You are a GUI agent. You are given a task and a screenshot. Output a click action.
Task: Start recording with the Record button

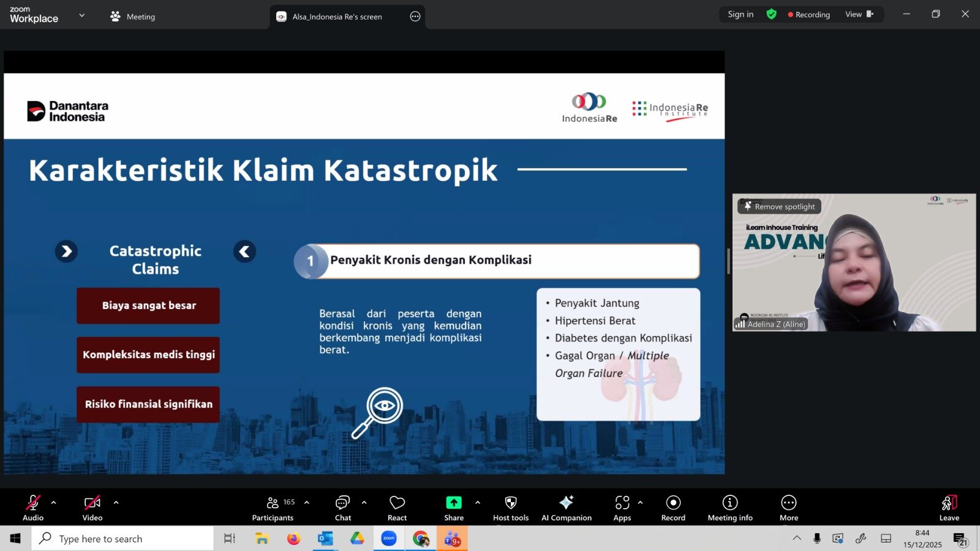tap(673, 508)
